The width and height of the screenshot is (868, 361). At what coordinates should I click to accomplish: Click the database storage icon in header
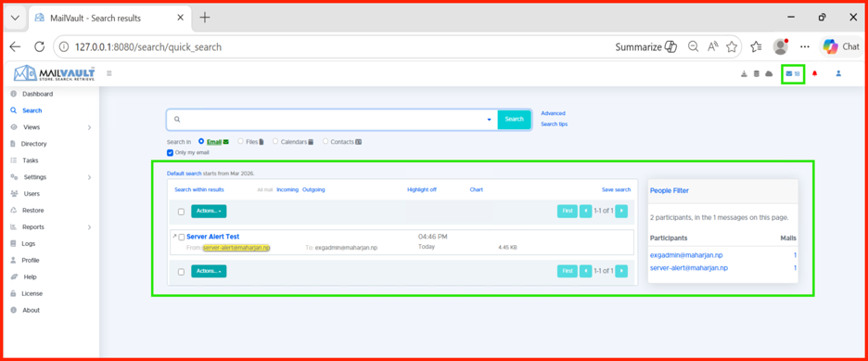click(x=756, y=73)
